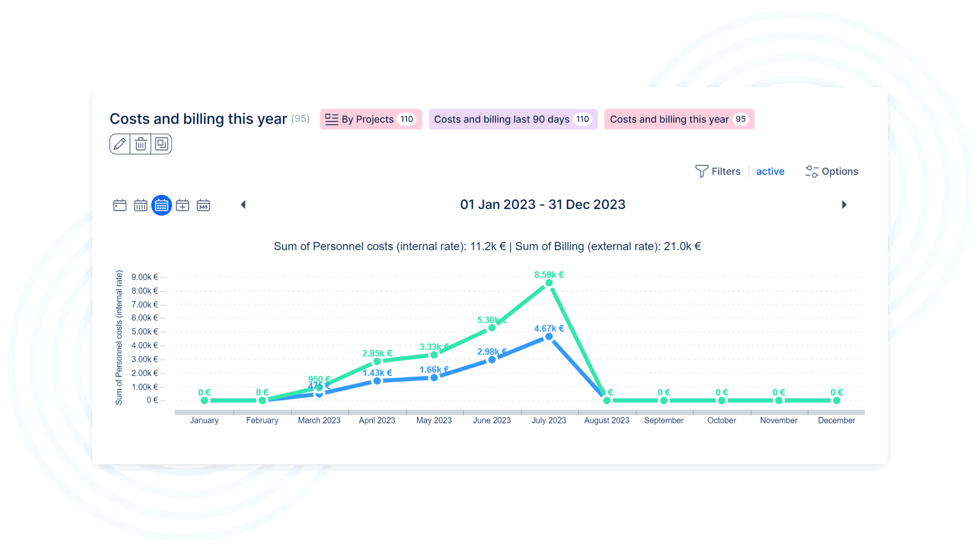The height and width of the screenshot is (549, 980).
Task: Choose the custom range calendar plus icon
Action: pos(182,205)
